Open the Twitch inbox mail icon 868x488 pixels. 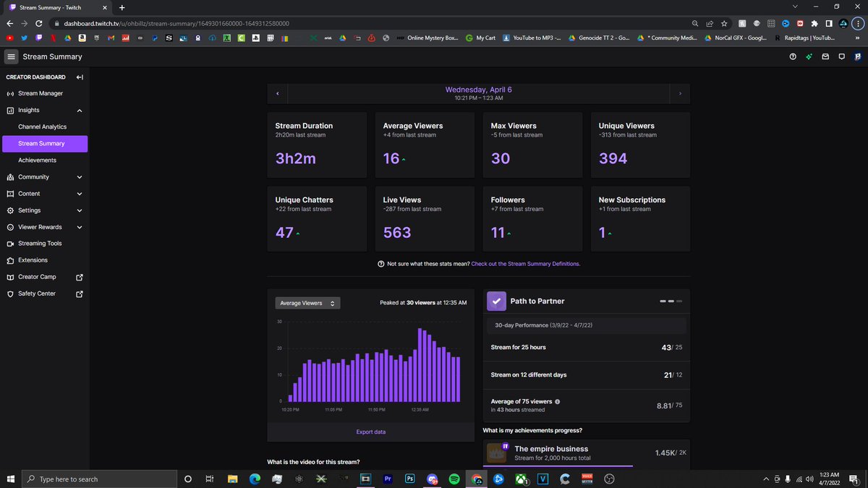pyautogui.click(x=825, y=56)
